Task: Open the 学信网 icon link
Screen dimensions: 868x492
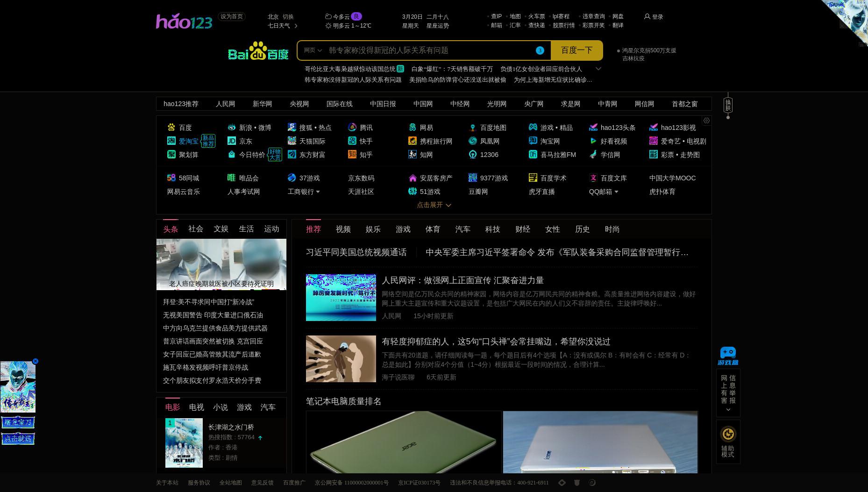Action: pyautogui.click(x=593, y=154)
